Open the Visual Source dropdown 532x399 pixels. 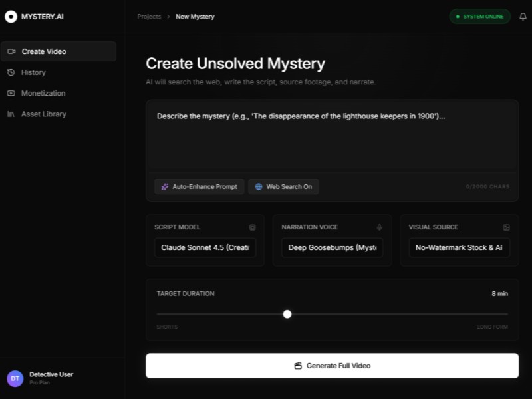[x=459, y=248]
